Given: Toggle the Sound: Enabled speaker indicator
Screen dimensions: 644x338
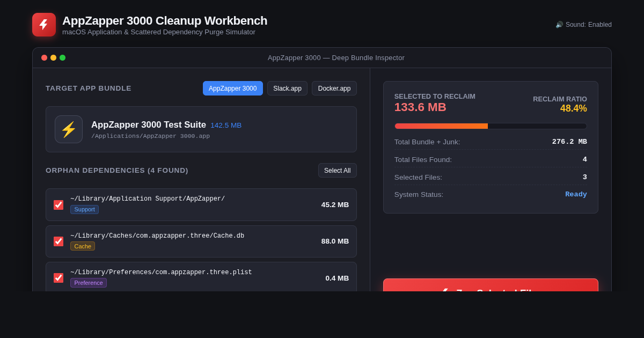Looking at the screenshot, I should (583, 25).
